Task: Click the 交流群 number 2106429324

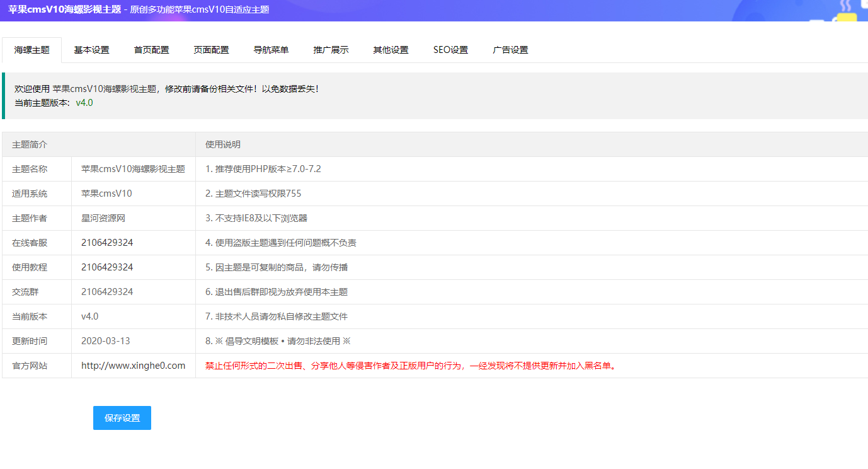Action: coord(107,292)
